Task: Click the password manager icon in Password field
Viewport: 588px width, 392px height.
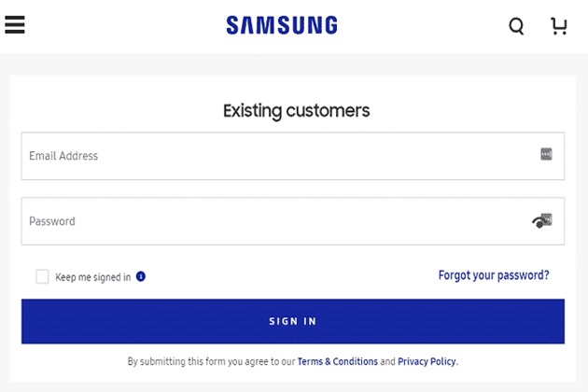Action: point(548,218)
